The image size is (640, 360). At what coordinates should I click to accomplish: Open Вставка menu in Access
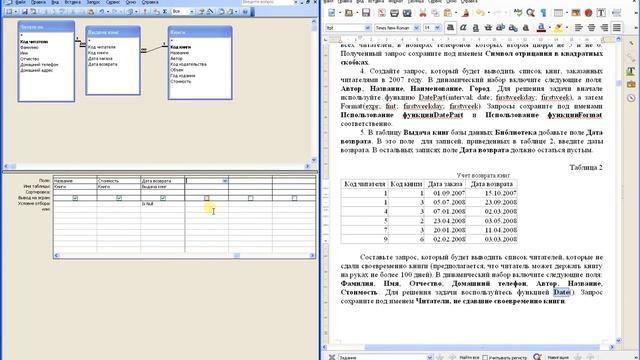[x=73, y=2]
